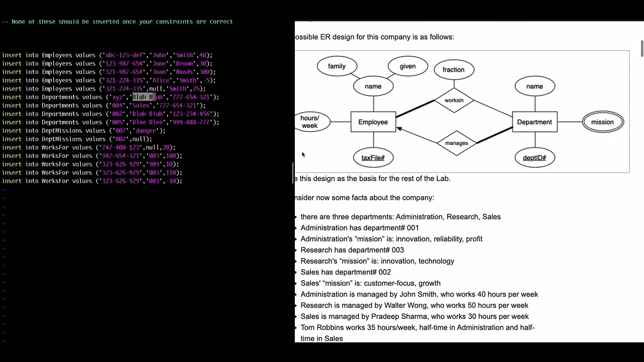Viewport: 644px width, 362px height.
Task: Select the WorksFor insert line ending in 110
Action: coord(92,172)
